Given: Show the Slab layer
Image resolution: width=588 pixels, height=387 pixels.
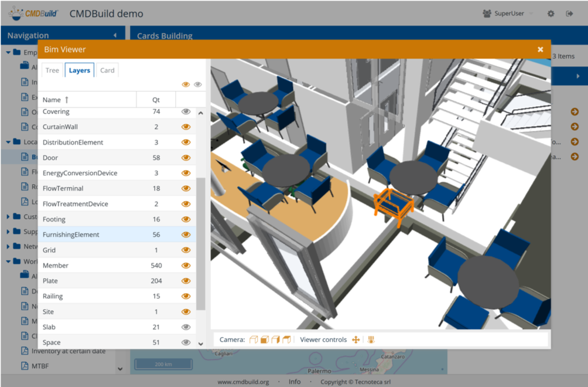Looking at the screenshot, I should (x=186, y=327).
